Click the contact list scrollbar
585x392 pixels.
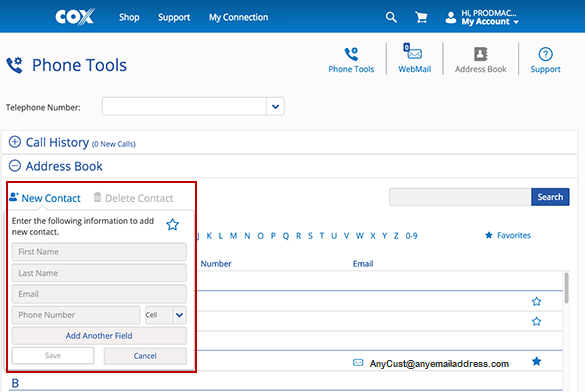[x=566, y=288]
